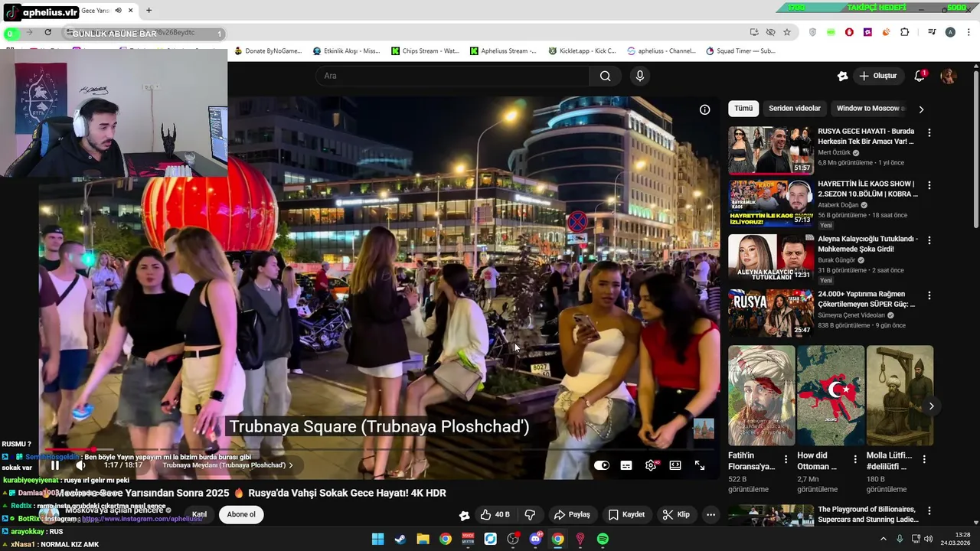Click the red adblock extension icon
The height and width of the screenshot is (551, 980).
[849, 32]
